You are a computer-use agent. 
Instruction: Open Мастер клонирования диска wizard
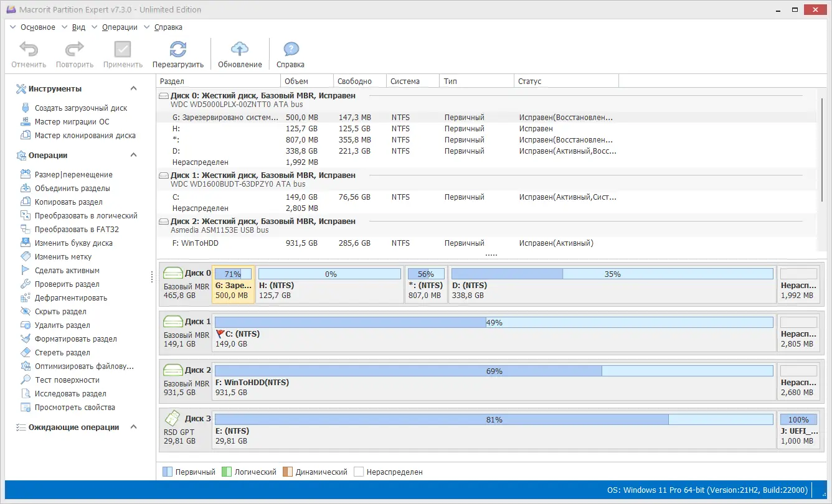[x=85, y=136]
